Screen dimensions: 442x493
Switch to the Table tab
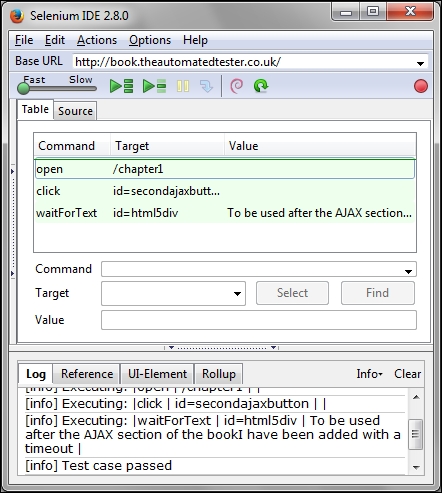click(35, 109)
